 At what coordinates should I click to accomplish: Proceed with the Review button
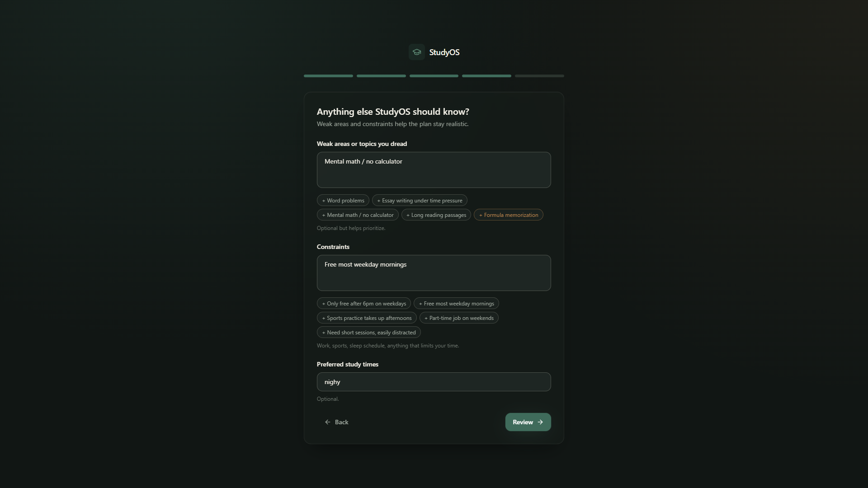click(x=528, y=422)
